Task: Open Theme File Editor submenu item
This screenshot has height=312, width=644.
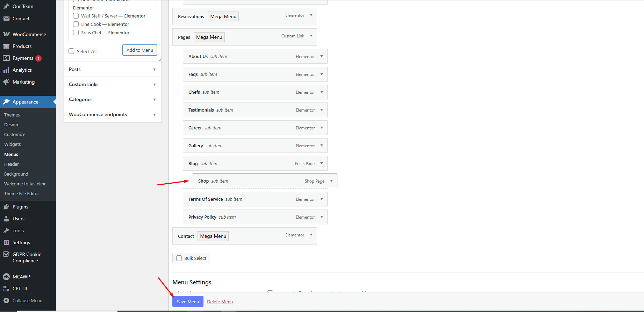Action: 22,193
